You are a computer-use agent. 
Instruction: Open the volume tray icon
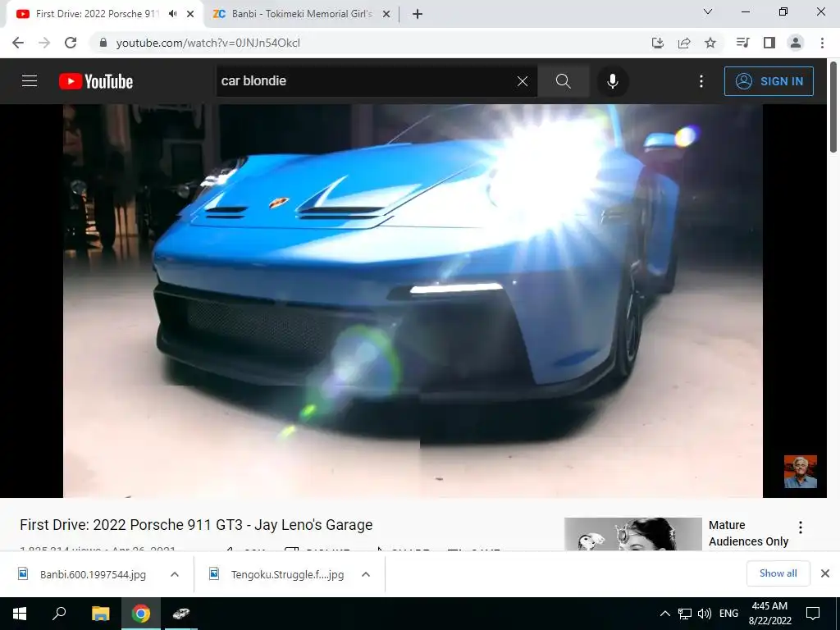pos(705,614)
